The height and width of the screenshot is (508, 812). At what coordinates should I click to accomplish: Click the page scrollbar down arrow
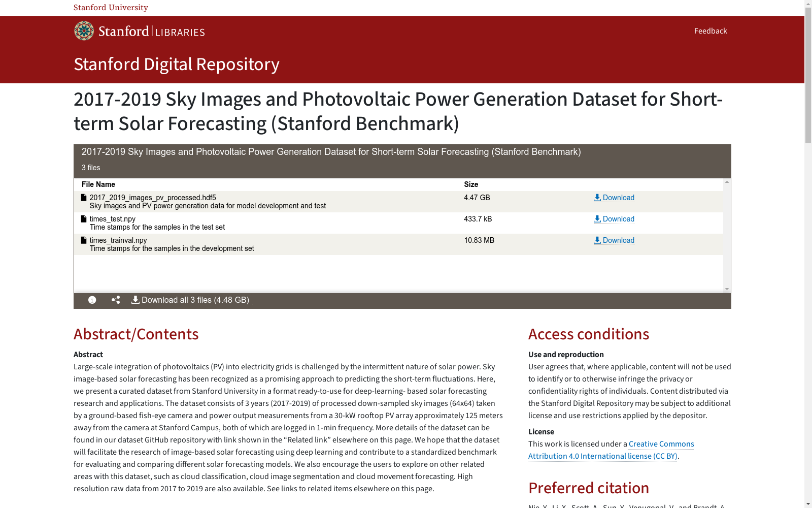(808, 504)
